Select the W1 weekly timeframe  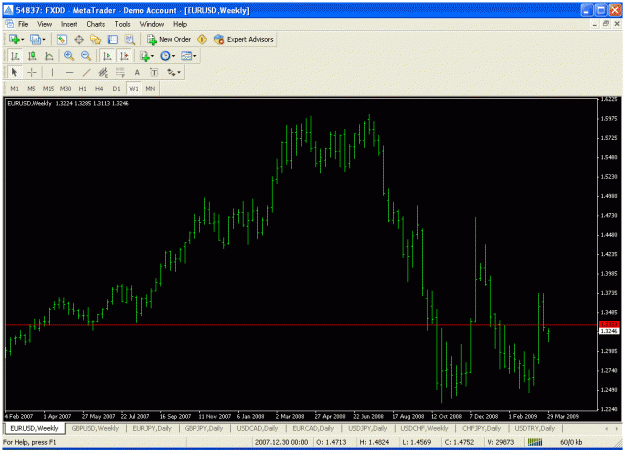134,88
